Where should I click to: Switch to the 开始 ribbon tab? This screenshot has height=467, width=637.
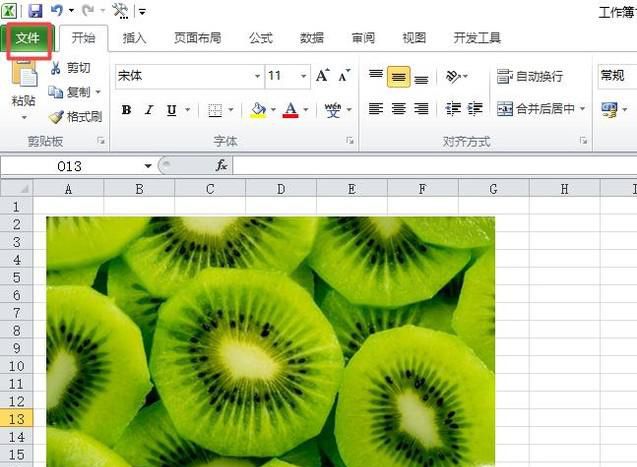click(x=84, y=38)
